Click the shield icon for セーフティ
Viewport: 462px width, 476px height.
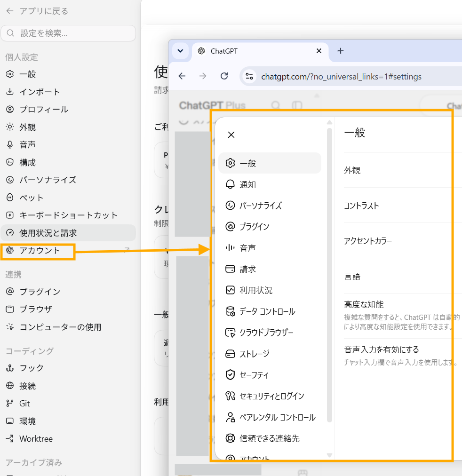coord(230,375)
